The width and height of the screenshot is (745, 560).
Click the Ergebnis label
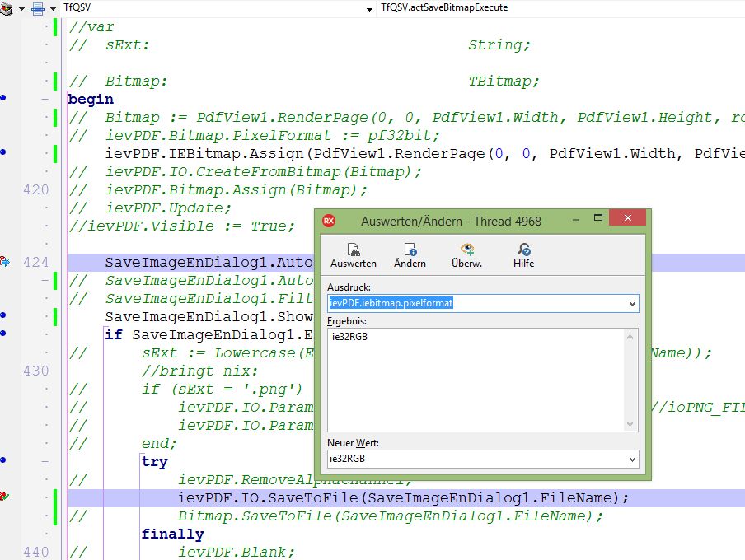(347, 321)
